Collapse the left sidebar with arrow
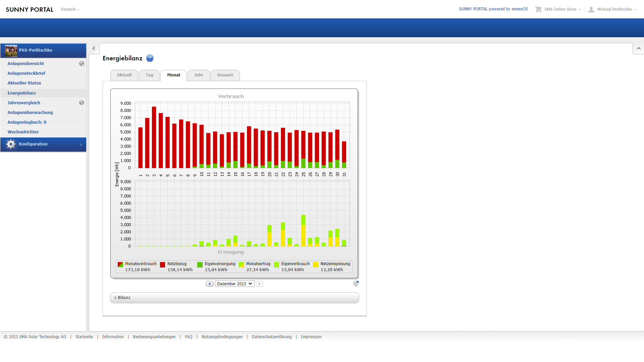This screenshot has height=362, width=644. tap(94, 48)
